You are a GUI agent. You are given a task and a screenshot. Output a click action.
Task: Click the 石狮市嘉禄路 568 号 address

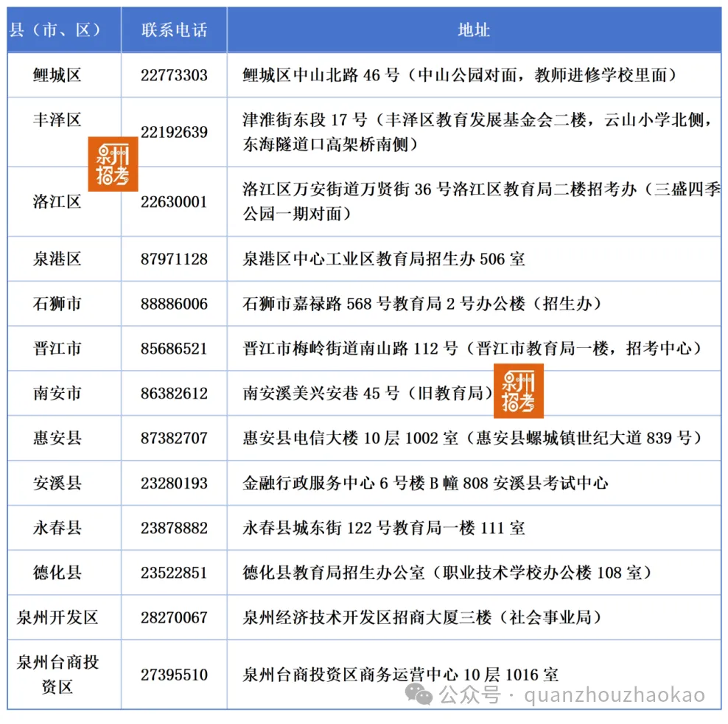tap(422, 304)
